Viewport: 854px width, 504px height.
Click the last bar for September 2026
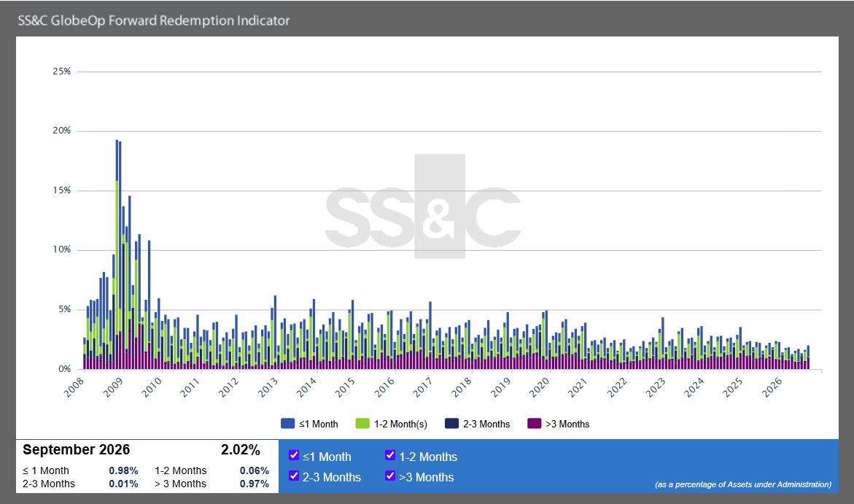point(808,357)
